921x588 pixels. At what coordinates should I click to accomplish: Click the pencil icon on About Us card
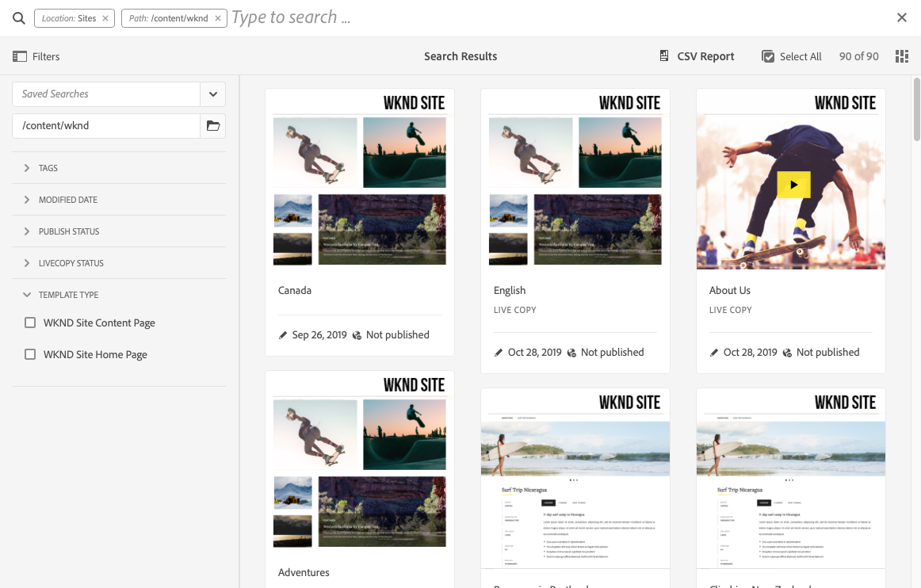pyautogui.click(x=713, y=353)
